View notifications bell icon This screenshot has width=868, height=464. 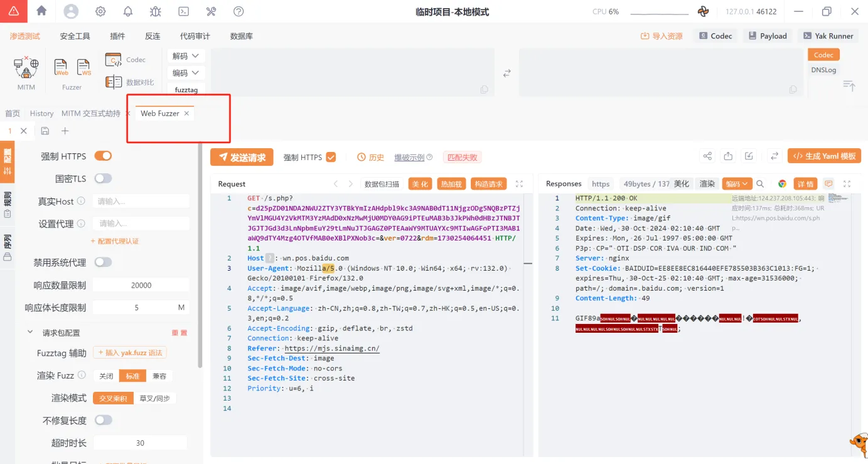[128, 11]
